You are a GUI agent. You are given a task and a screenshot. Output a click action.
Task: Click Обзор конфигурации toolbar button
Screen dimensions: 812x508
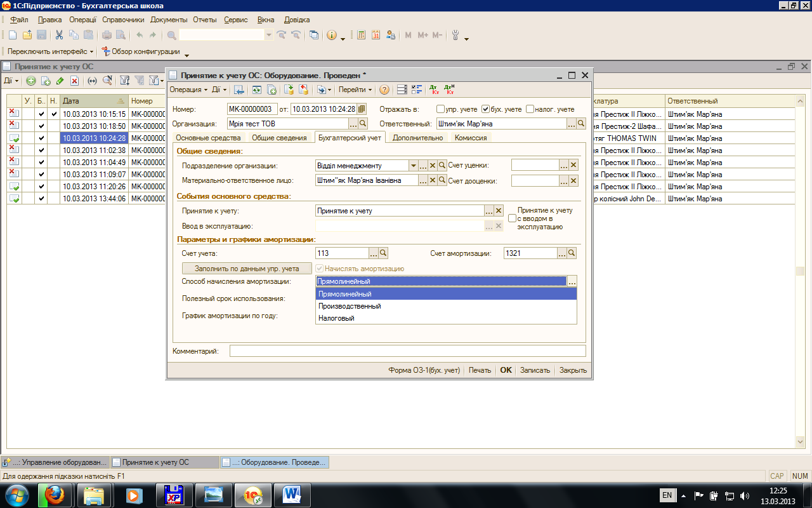pyautogui.click(x=141, y=51)
